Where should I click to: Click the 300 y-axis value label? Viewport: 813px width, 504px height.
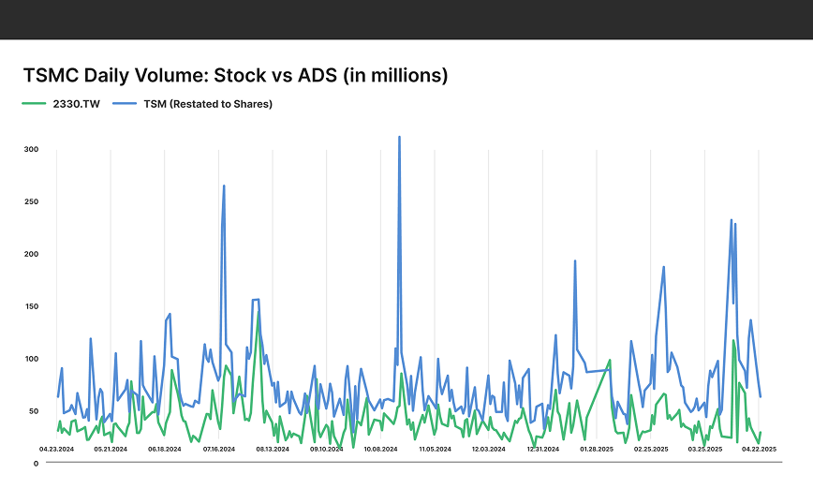[32, 150]
